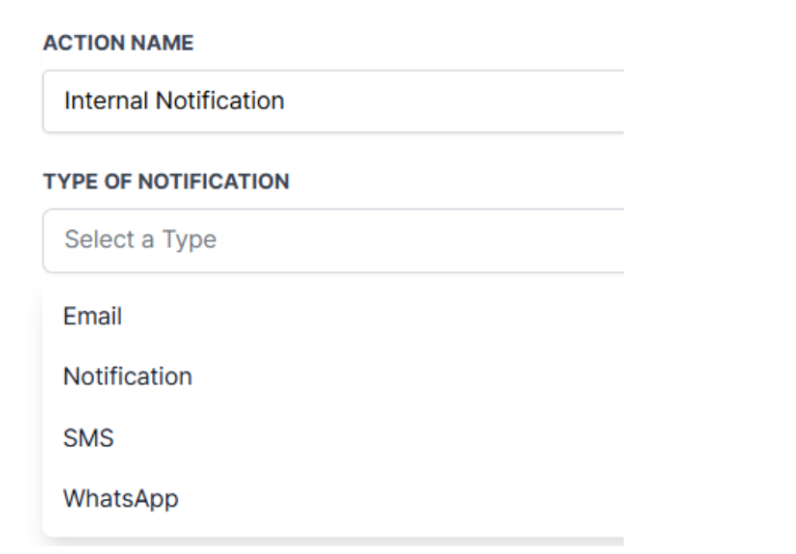
Task: Pick SMS as the notification type
Action: (88, 438)
